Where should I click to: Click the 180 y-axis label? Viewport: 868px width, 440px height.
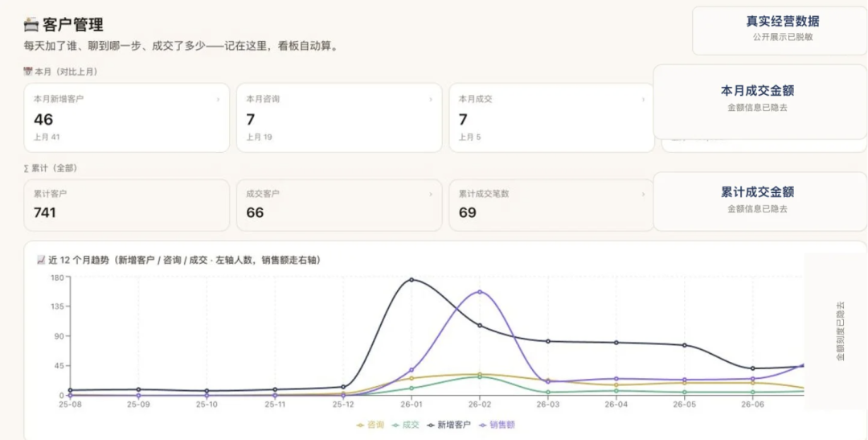tap(58, 277)
